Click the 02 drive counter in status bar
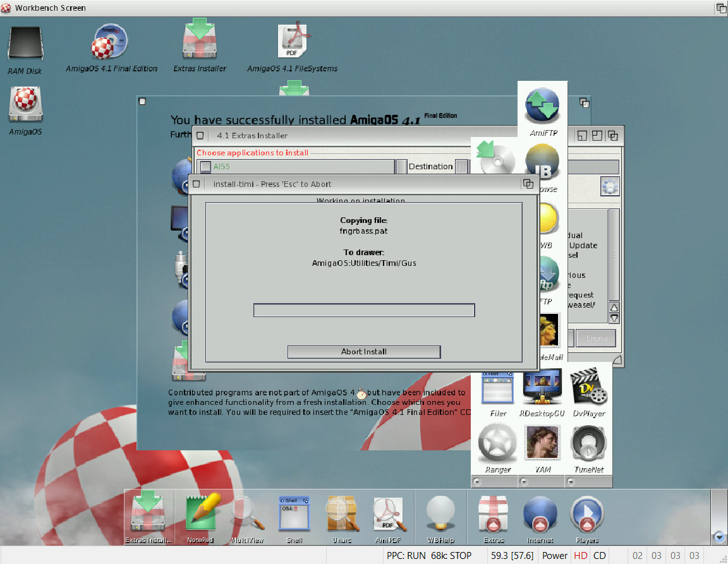The height and width of the screenshot is (564, 728). (x=638, y=556)
